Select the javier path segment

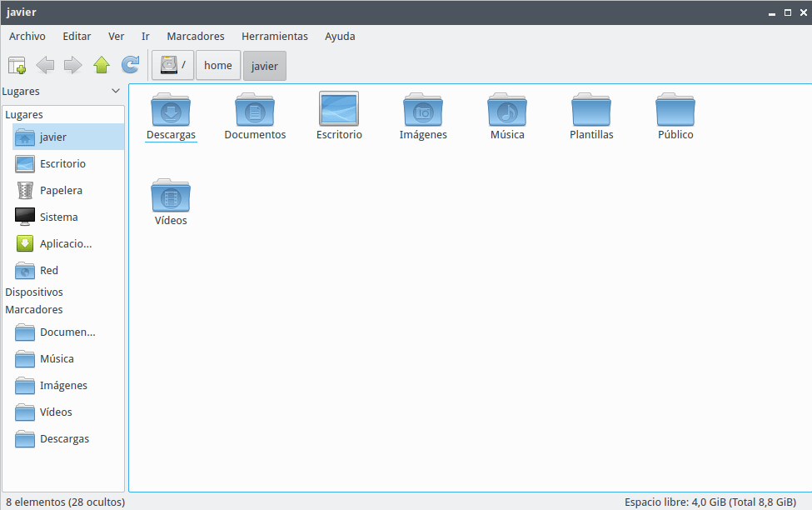click(265, 66)
